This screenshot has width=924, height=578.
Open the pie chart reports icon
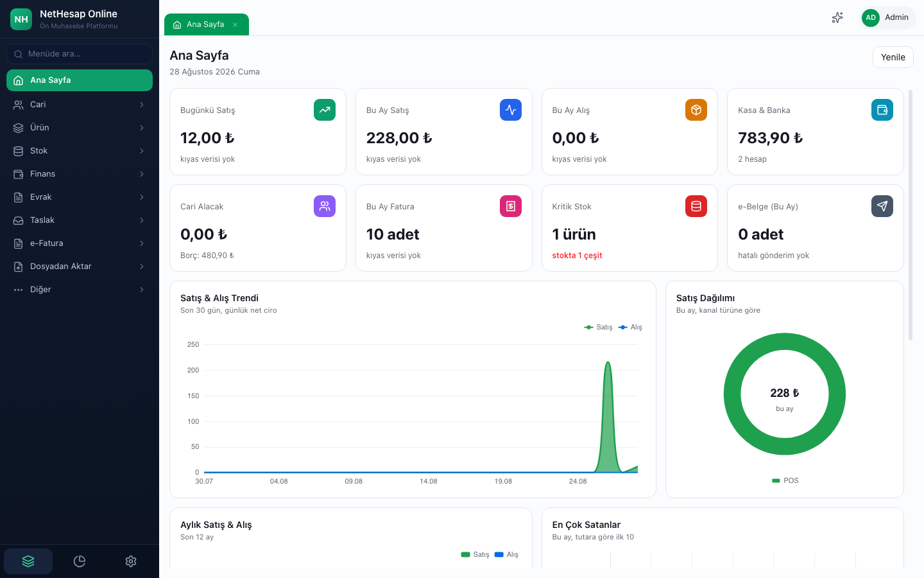pos(80,561)
